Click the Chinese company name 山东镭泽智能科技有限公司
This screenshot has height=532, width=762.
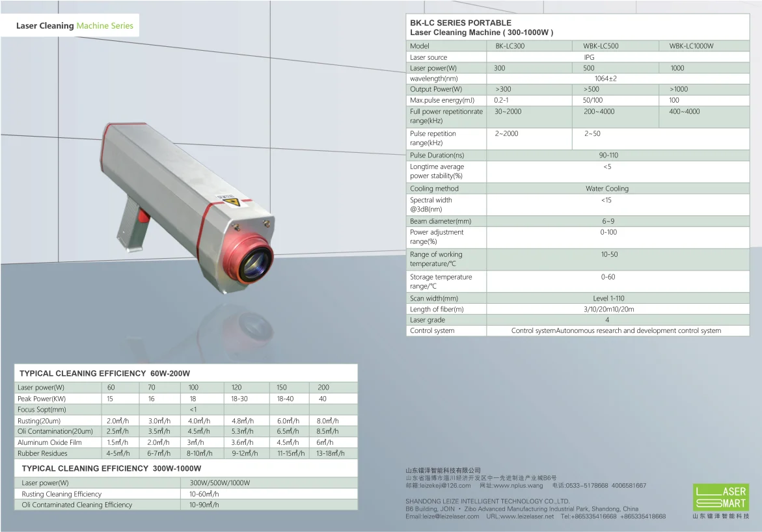tap(443, 470)
